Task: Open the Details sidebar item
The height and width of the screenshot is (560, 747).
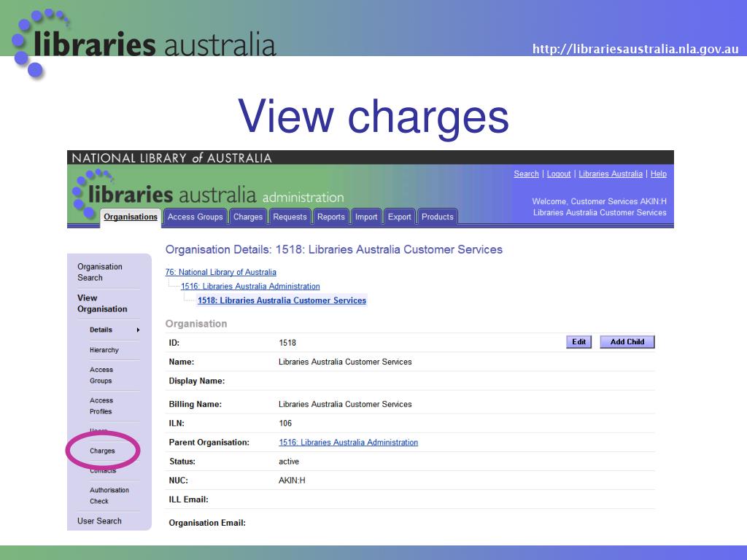Action: (101, 330)
